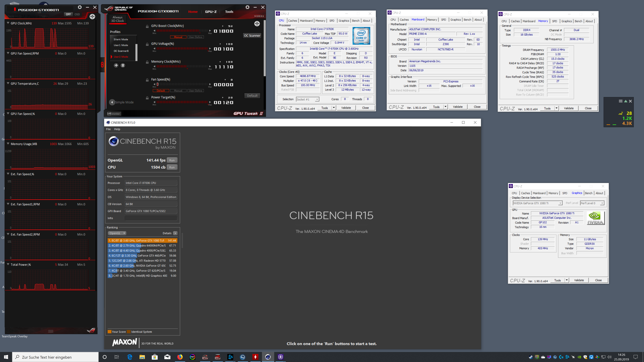
Task: Open settings gear in monitor panel
Action: pyautogui.click(x=79, y=7)
